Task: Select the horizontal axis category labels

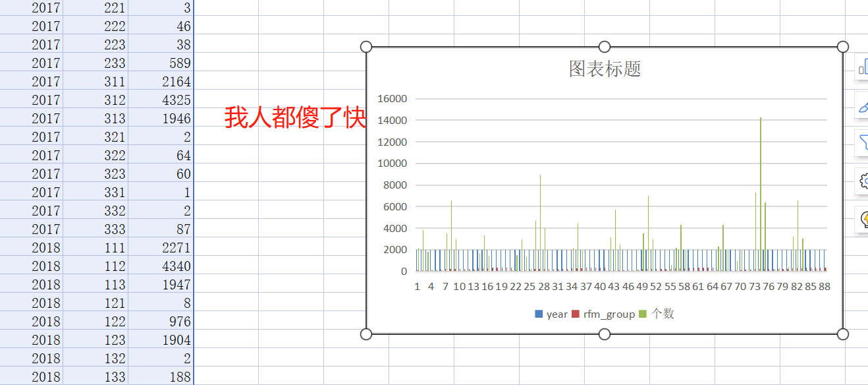Action: pos(619,286)
